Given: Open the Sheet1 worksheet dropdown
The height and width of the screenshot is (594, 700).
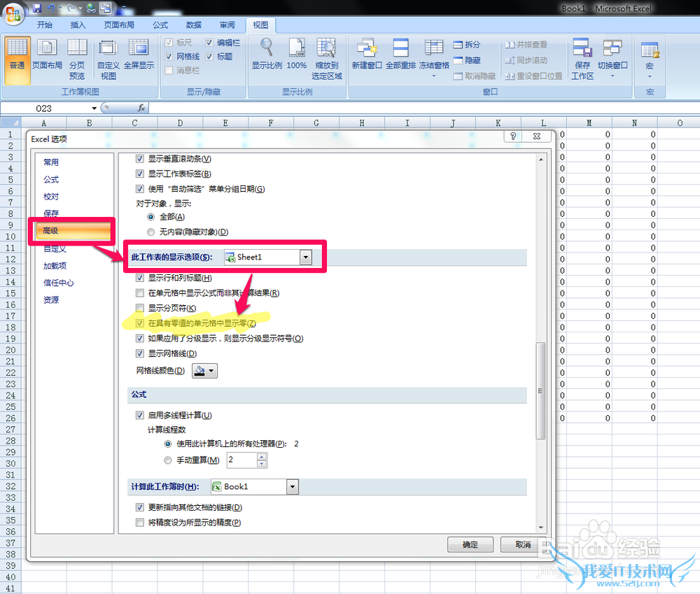Looking at the screenshot, I should (x=306, y=257).
